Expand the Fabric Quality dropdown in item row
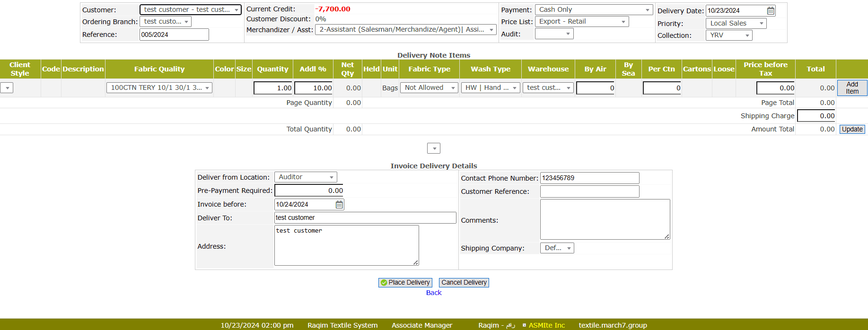The image size is (868, 330). [x=159, y=87]
